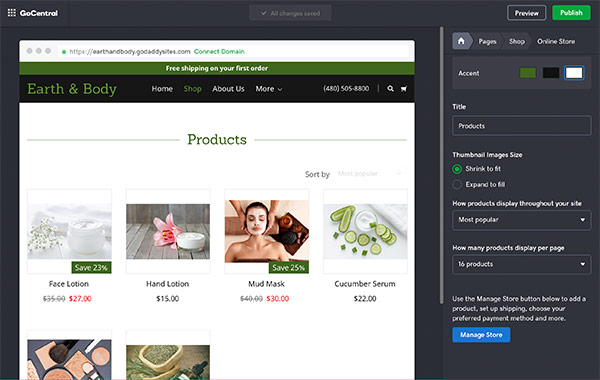Choose the white accent color swatch
The image size is (600, 380).
click(574, 73)
